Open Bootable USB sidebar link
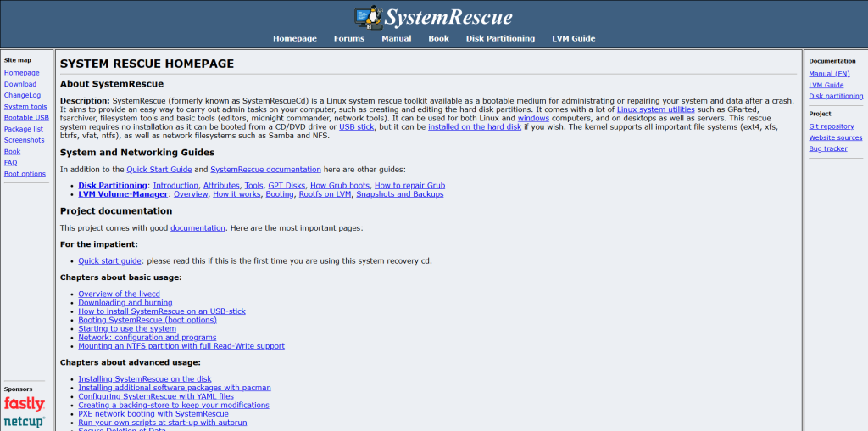Image resolution: width=868 pixels, height=431 pixels. (x=26, y=117)
